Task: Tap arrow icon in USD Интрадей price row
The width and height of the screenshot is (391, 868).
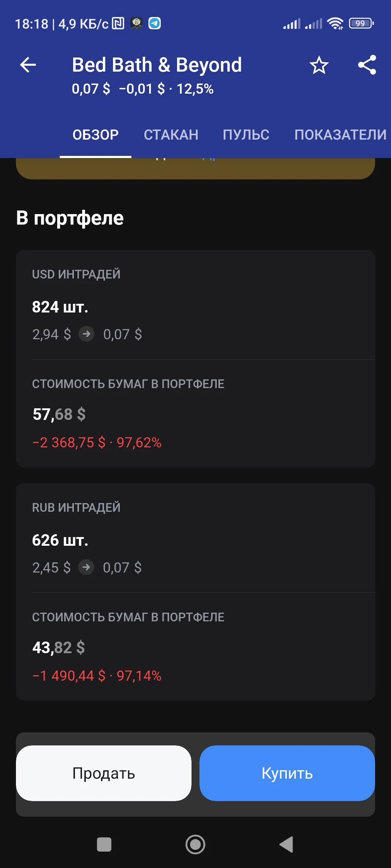Action: (87, 334)
